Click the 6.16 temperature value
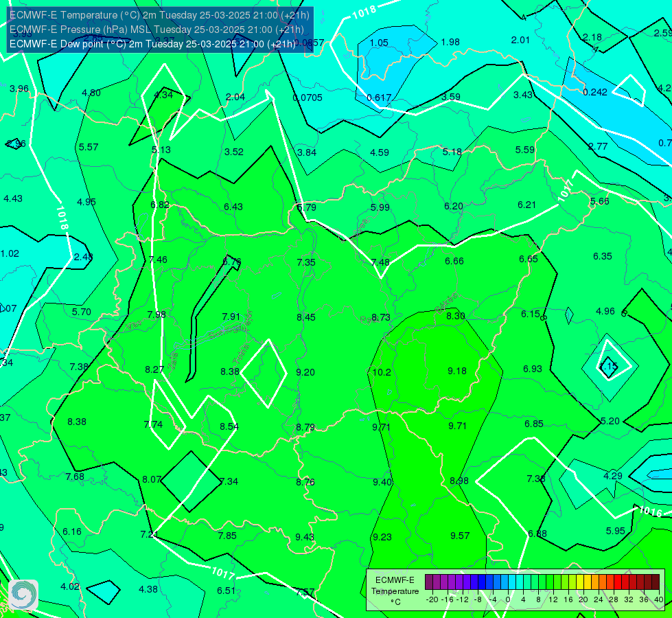 72,531
